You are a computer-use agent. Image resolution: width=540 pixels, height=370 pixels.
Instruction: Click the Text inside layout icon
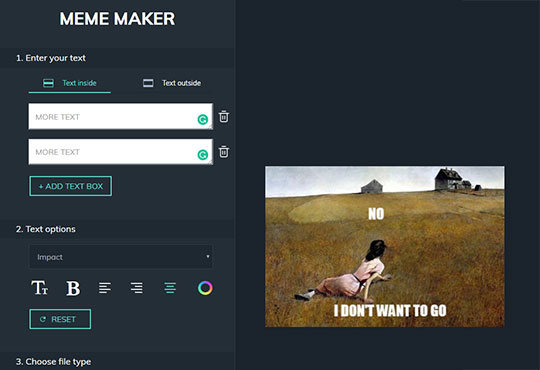pyautogui.click(x=48, y=83)
